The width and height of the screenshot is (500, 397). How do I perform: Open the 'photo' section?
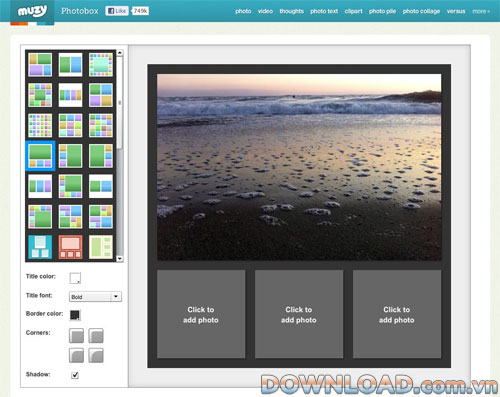tap(243, 11)
